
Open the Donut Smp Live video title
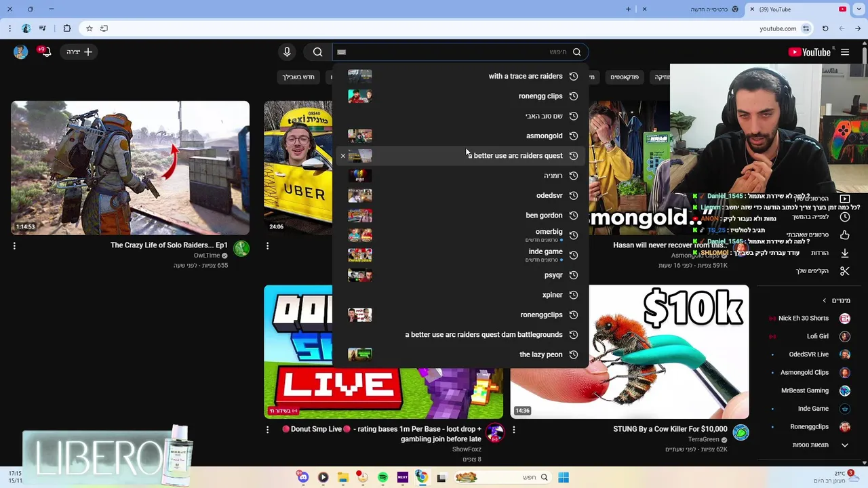click(382, 434)
